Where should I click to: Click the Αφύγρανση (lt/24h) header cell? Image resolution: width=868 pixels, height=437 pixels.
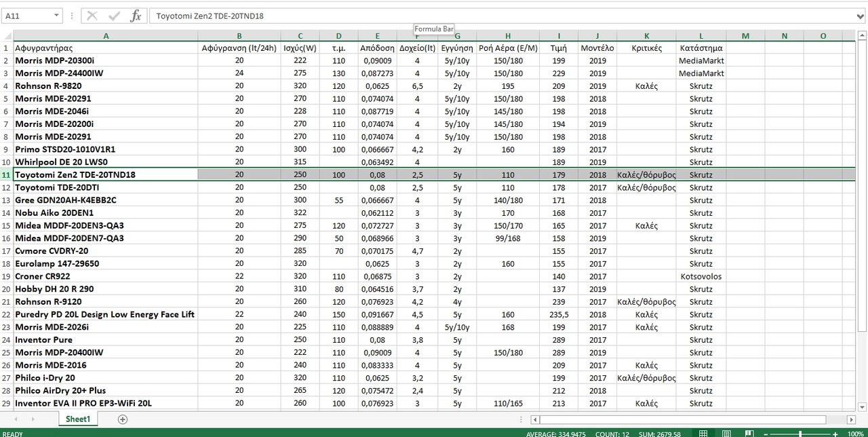pos(239,48)
